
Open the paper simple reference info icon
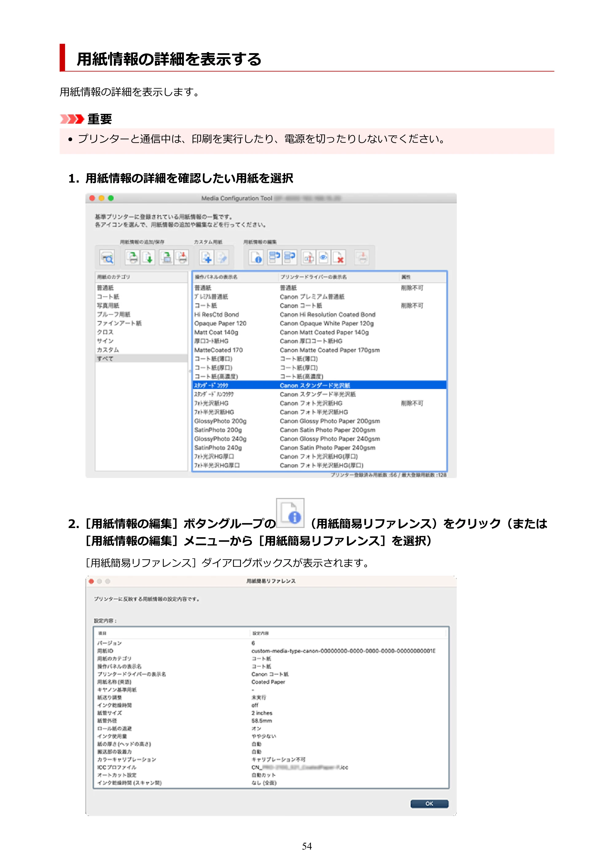coord(256,257)
